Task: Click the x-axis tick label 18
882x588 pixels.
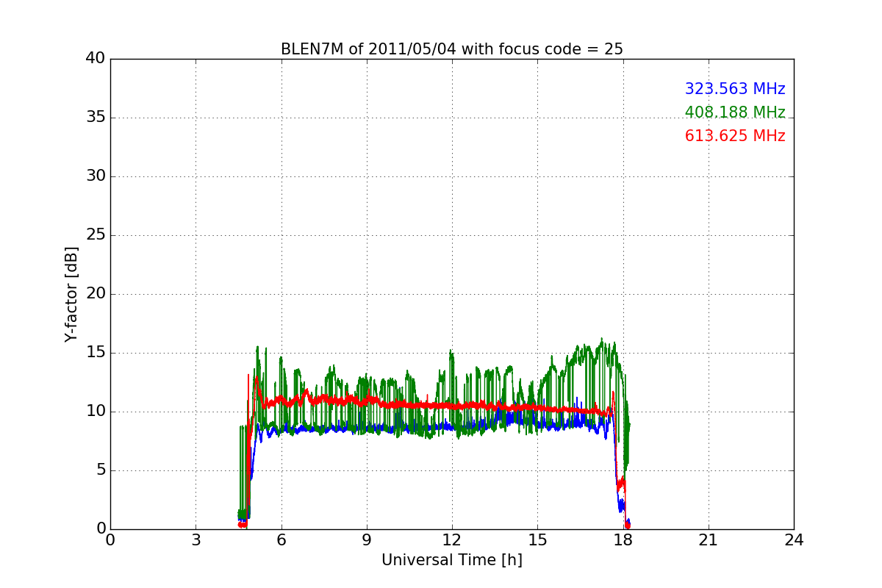Action: coord(623,539)
